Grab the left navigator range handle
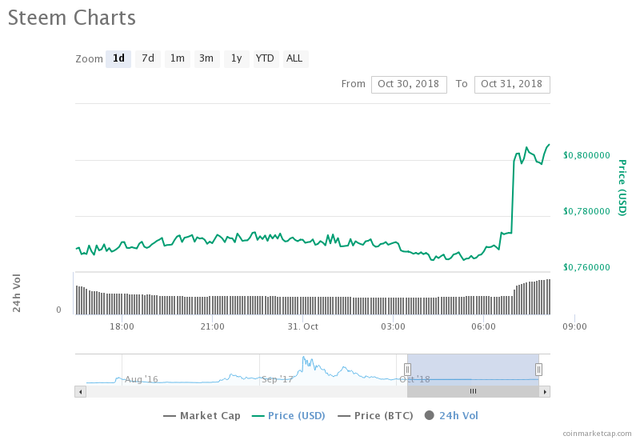 [407, 369]
